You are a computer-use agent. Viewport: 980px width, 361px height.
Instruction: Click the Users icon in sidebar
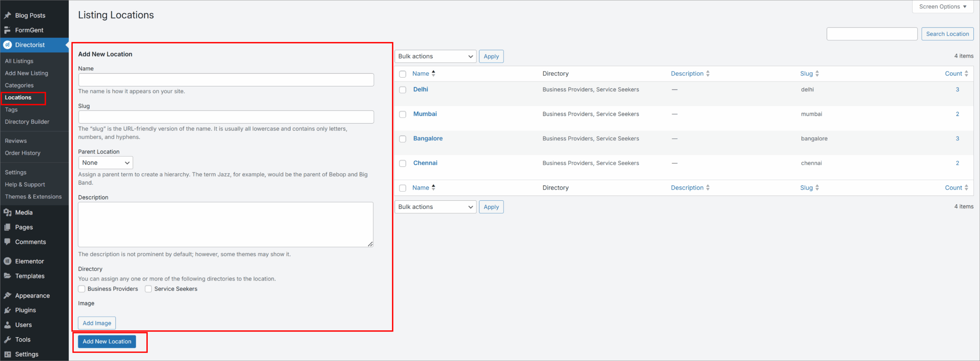click(7, 325)
